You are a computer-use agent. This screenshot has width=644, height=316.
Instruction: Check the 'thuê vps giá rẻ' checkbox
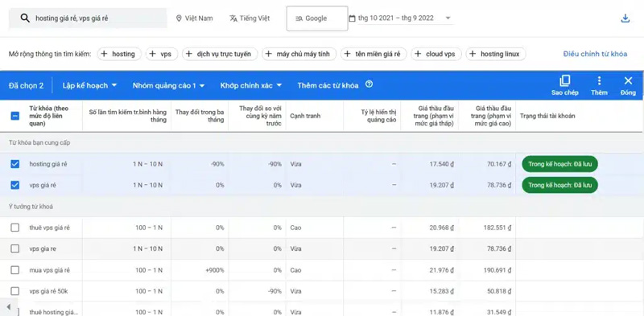tap(14, 228)
